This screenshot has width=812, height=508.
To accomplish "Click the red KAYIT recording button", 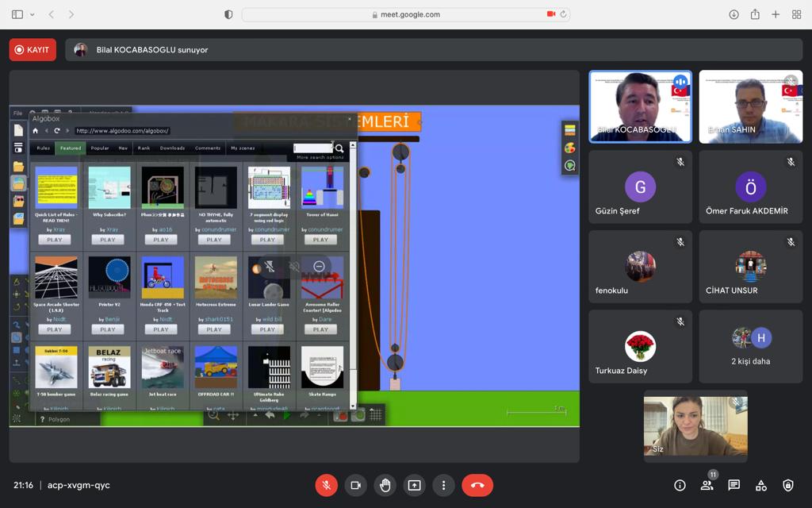I will pos(33,50).
